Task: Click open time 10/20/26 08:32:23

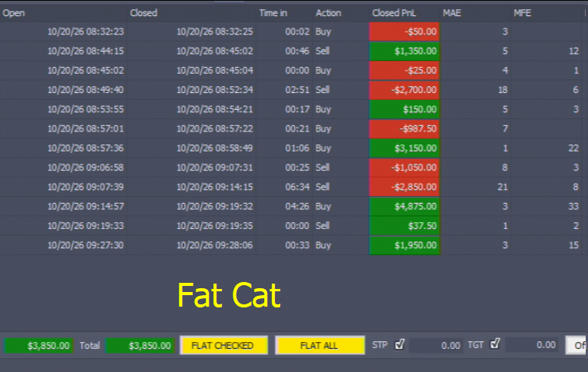Action: [85, 32]
